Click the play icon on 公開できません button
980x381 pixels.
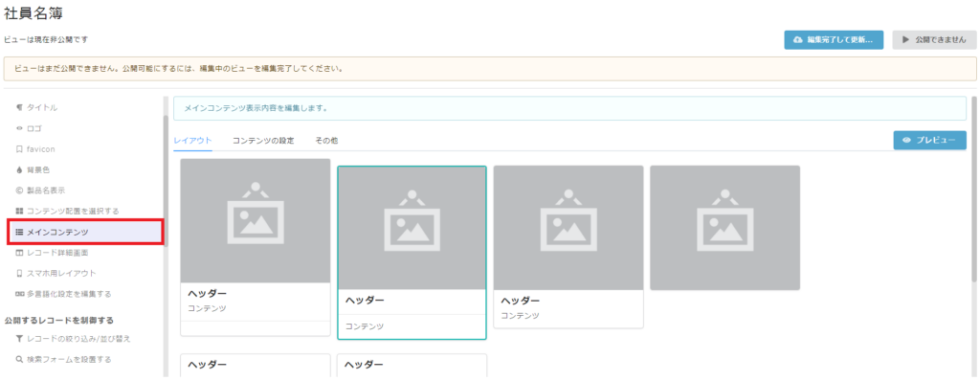[905, 40]
